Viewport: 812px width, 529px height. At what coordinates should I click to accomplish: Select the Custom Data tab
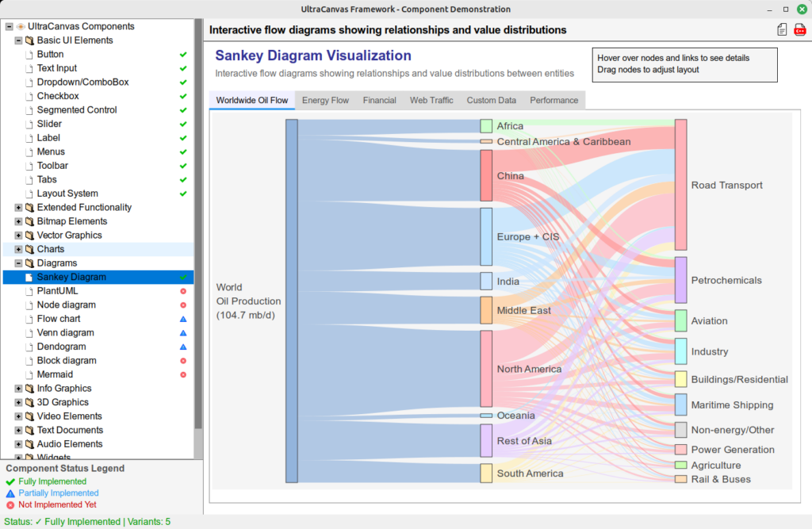(x=491, y=101)
